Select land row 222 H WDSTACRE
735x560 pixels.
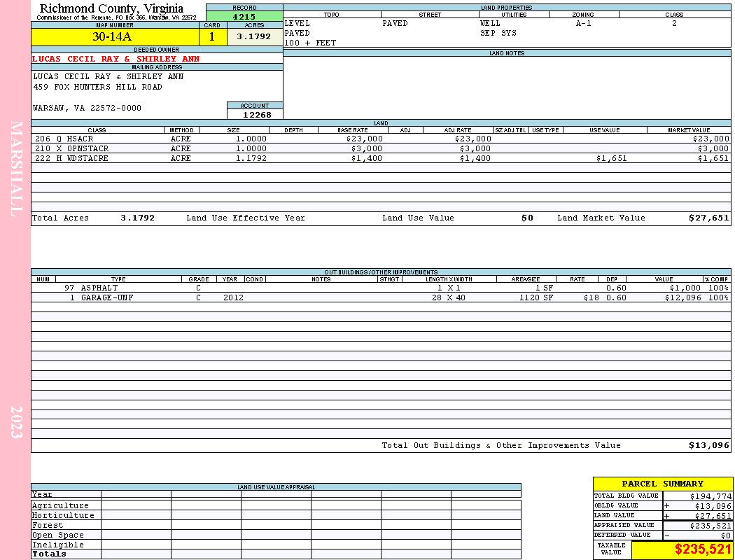tap(381, 158)
